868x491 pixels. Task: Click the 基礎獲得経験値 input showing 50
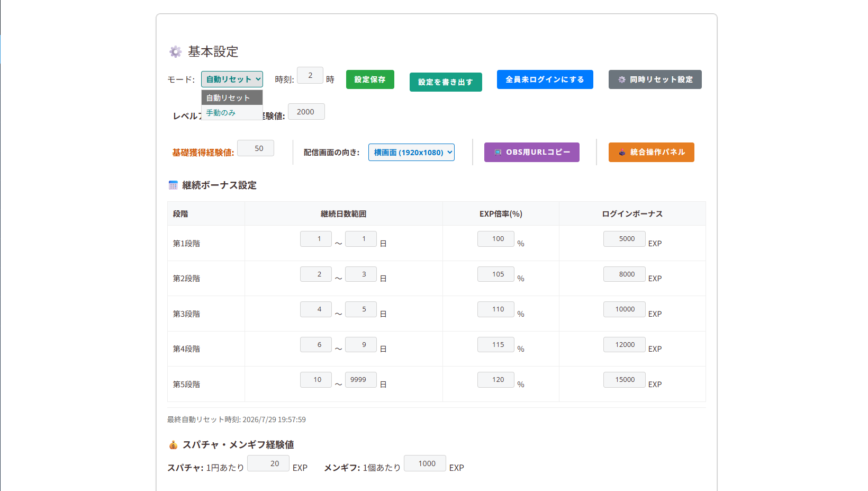256,148
